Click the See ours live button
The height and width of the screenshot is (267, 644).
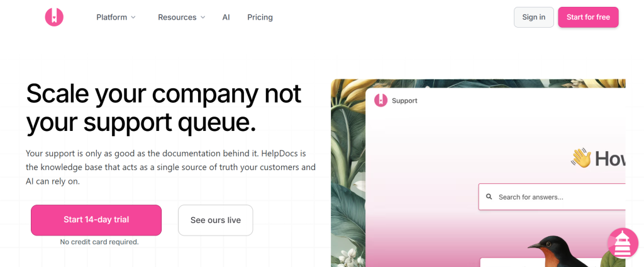click(215, 220)
